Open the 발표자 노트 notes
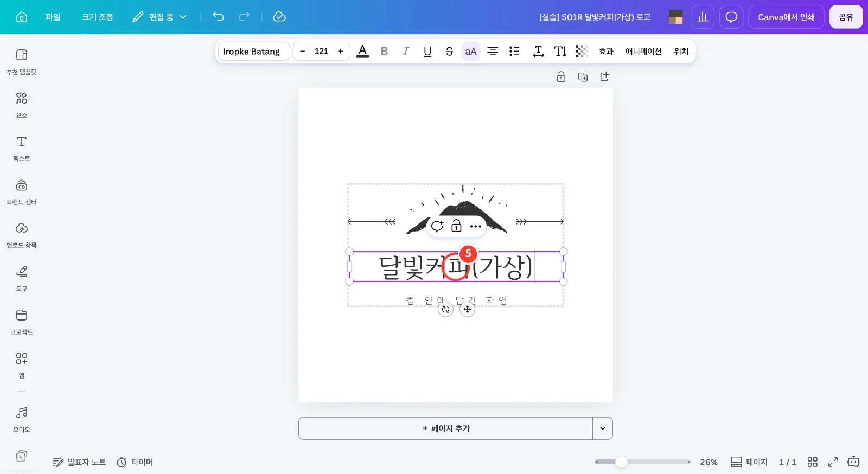Image resolution: width=868 pixels, height=474 pixels. (x=79, y=462)
